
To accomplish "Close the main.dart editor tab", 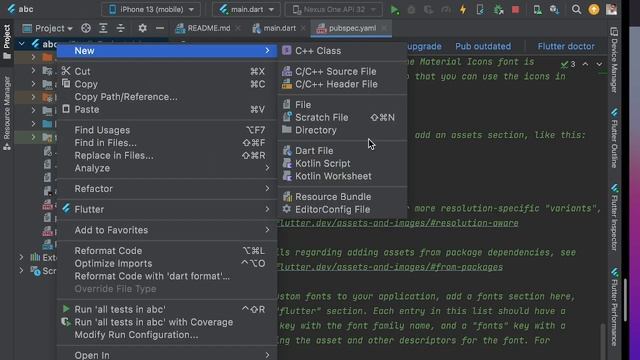I will click(303, 28).
